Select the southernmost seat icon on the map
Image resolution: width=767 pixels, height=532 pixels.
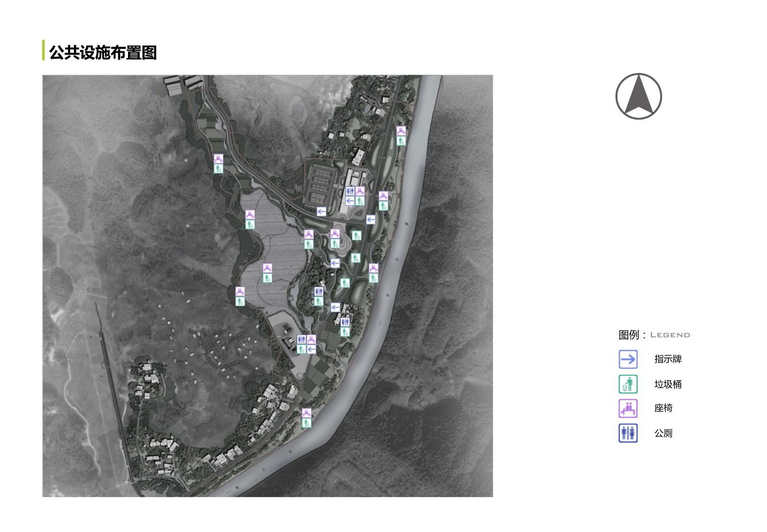pyautogui.click(x=307, y=413)
